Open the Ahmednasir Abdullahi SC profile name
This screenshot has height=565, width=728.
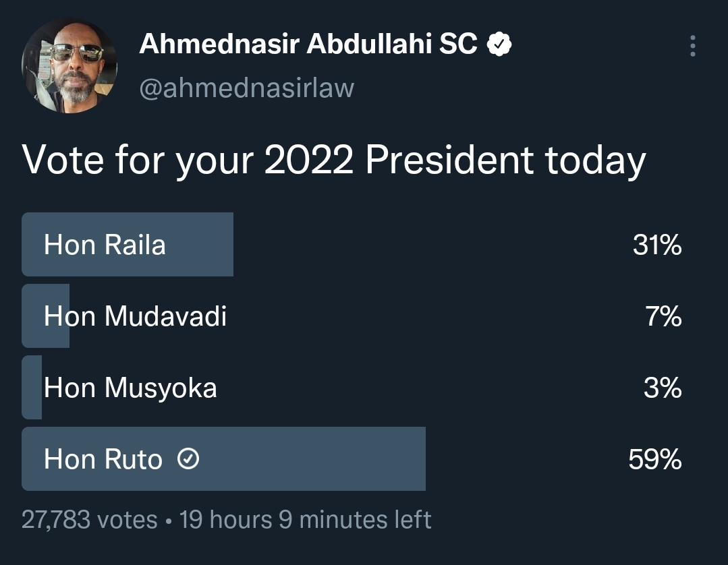point(308,45)
